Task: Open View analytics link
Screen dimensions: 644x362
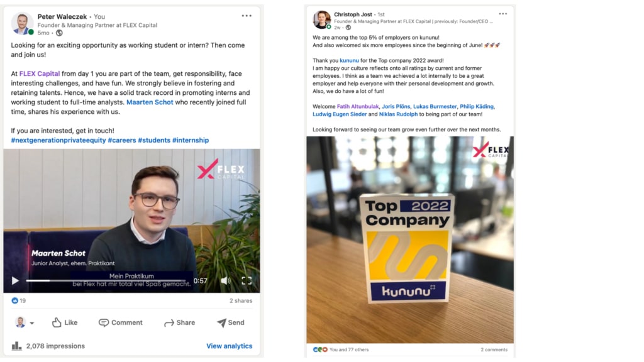Action: pyautogui.click(x=229, y=346)
